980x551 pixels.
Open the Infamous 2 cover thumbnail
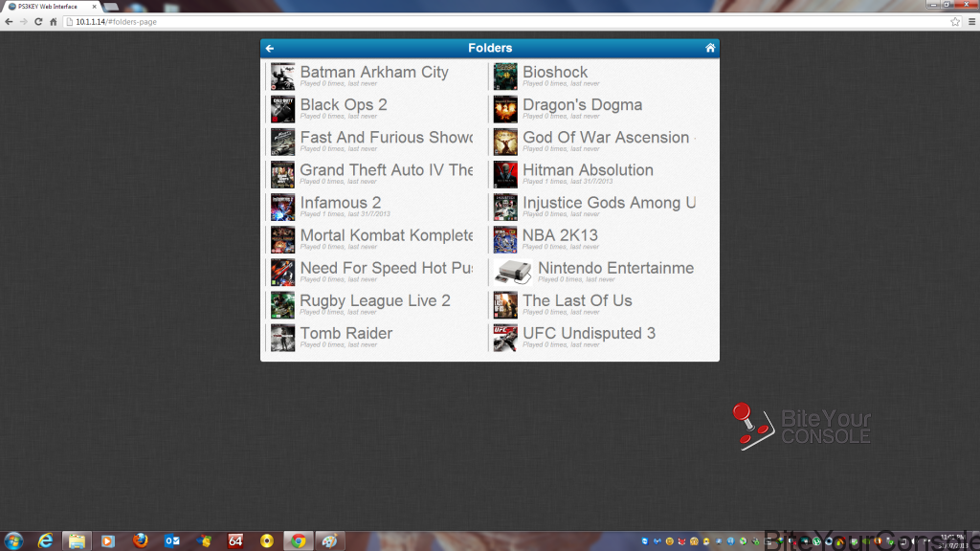click(282, 207)
